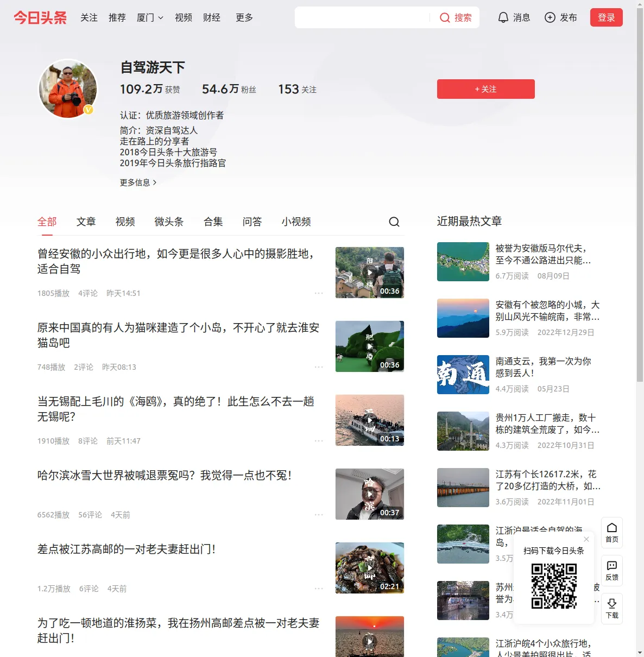Expand the 厦门 city dropdown
Screen dimensions: 644x657
[150, 17]
